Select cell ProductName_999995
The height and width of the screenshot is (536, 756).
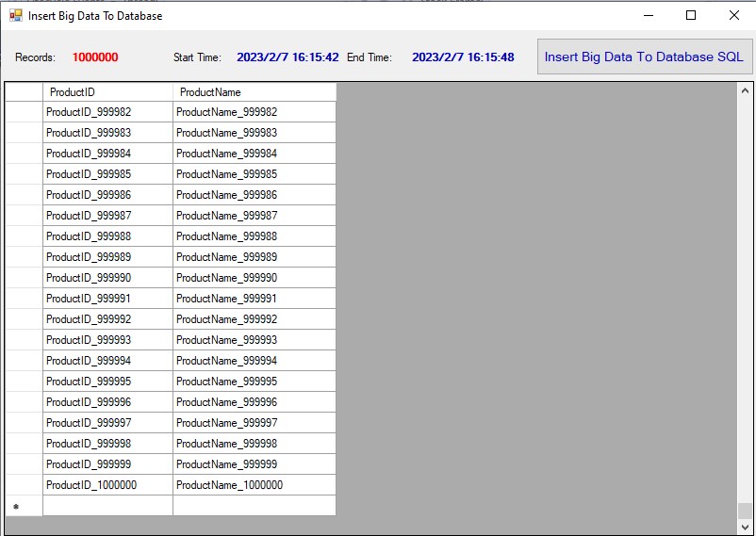(x=255, y=382)
